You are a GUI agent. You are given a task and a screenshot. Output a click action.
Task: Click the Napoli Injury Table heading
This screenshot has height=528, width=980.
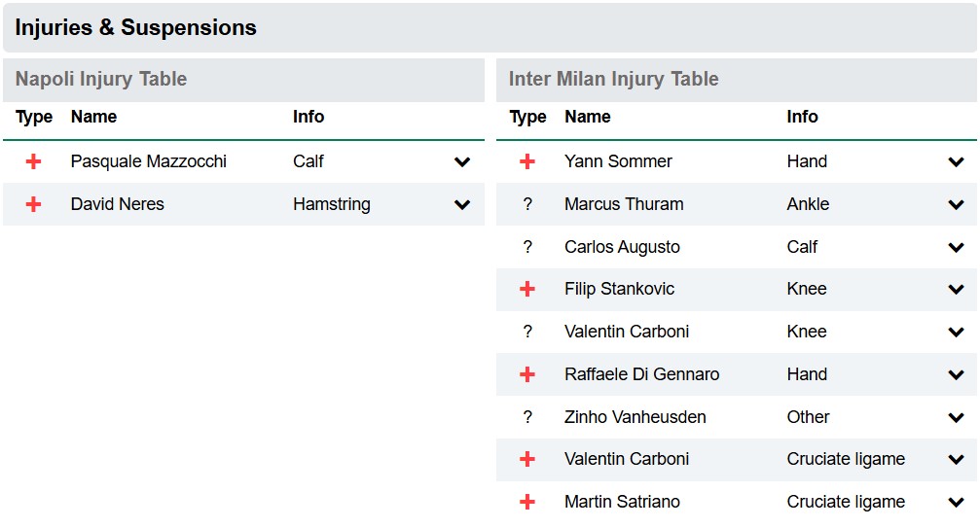tap(101, 79)
